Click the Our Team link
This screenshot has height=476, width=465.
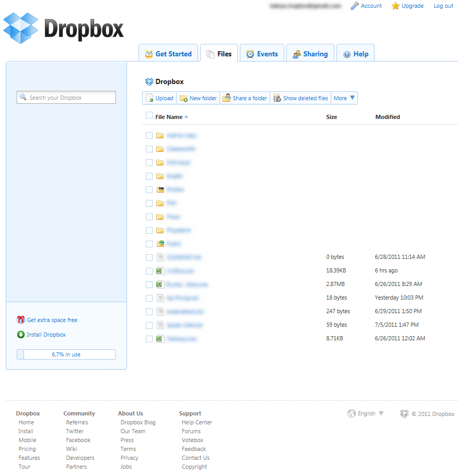(x=133, y=431)
